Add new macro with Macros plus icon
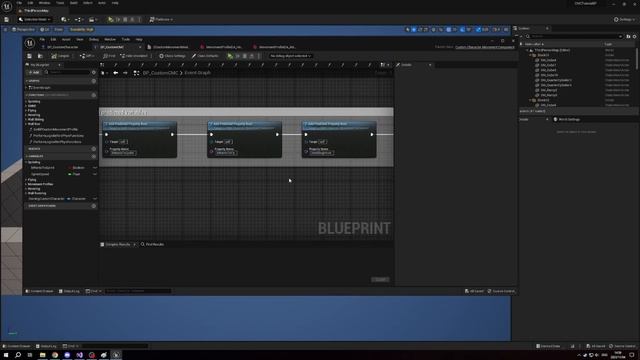 coord(93,149)
